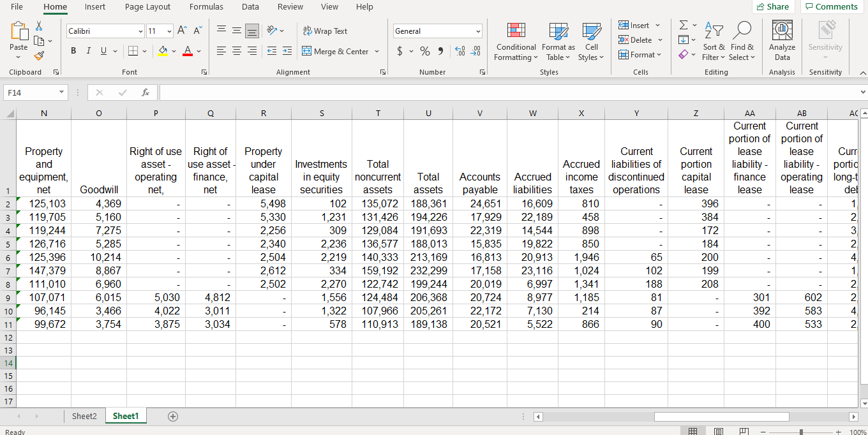The height and width of the screenshot is (435, 868).
Task: Click the Share button
Action: (x=774, y=6)
